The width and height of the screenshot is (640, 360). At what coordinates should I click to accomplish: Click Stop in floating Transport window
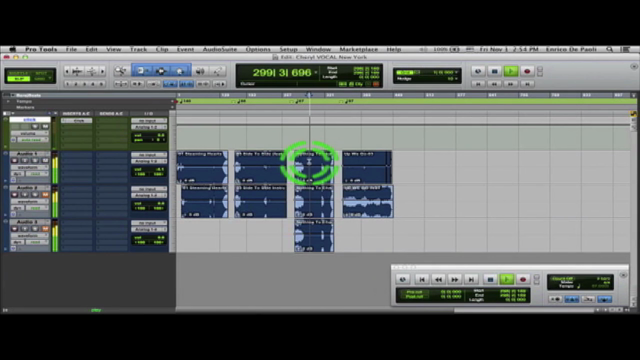(x=490, y=280)
